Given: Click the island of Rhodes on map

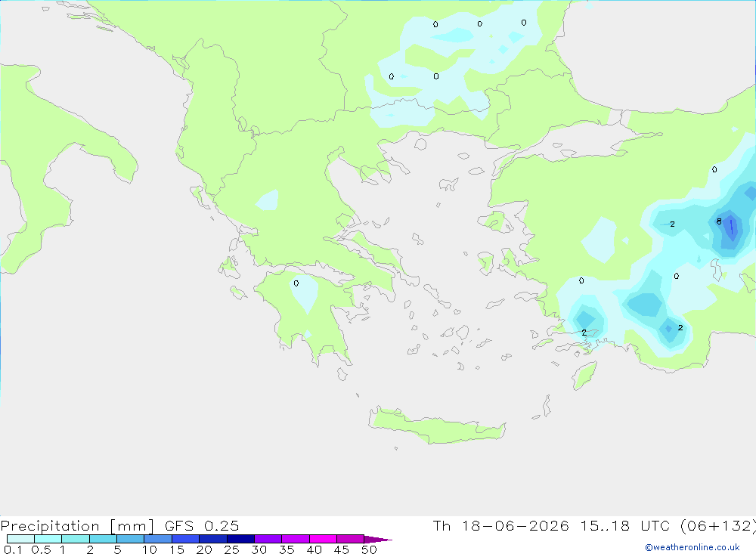Looking at the screenshot, I should tap(584, 376).
